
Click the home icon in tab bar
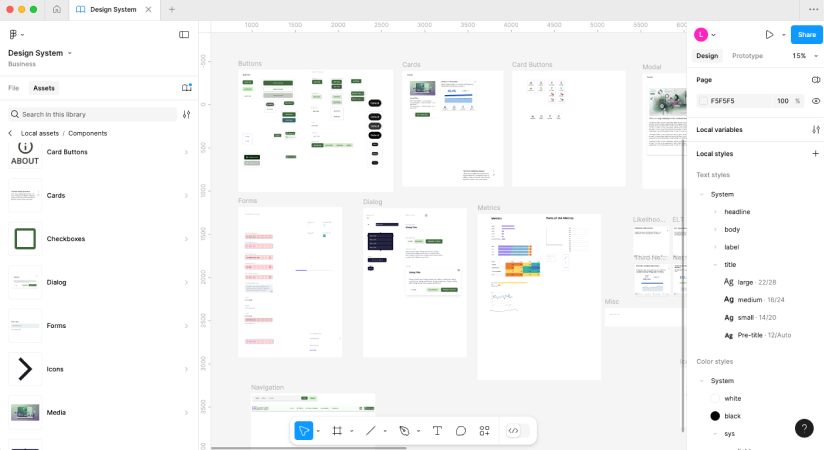[x=57, y=9]
